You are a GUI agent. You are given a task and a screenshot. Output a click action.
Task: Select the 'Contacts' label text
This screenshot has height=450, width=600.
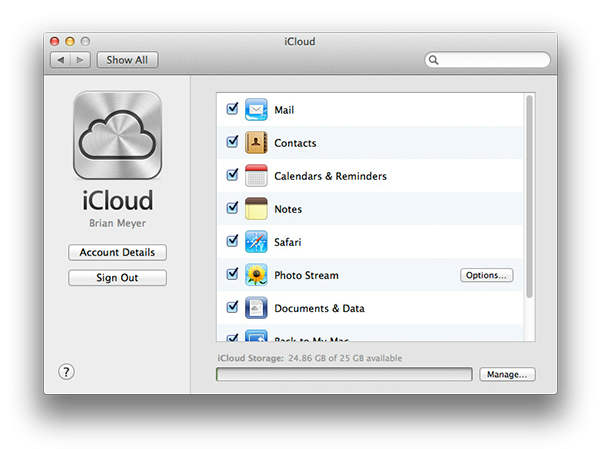tap(295, 143)
